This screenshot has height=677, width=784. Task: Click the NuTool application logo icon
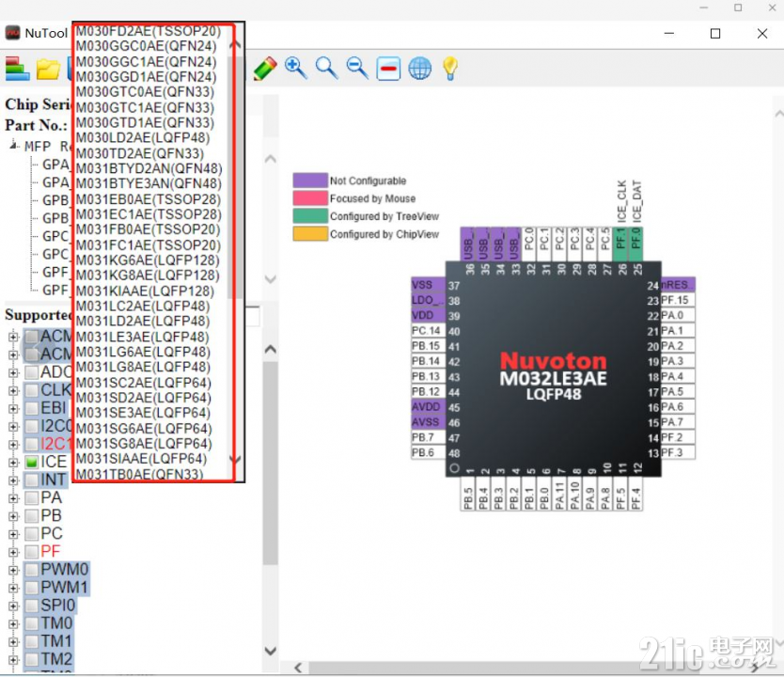pyautogui.click(x=12, y=33)
